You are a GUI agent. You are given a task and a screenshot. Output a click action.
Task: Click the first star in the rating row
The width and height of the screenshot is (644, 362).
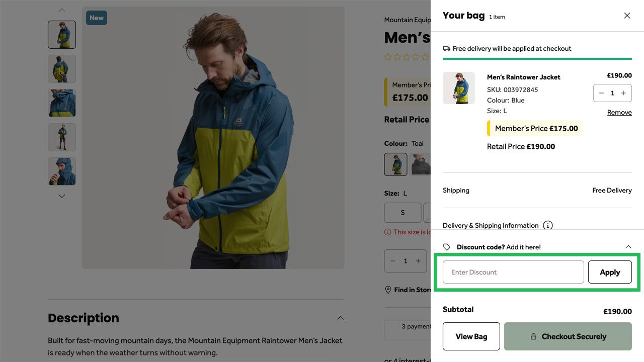point(388,57)
